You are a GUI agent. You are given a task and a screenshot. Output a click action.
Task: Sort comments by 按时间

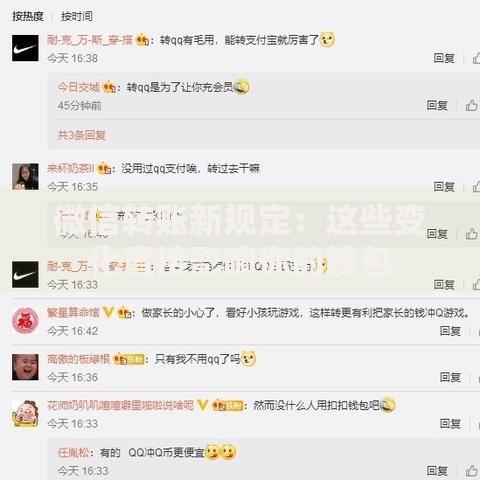[77, 16]
